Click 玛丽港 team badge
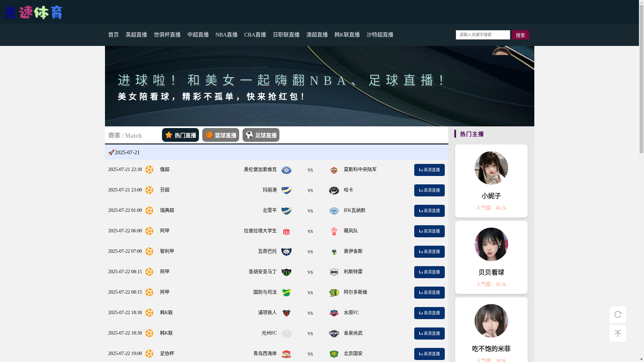The height and width of the screenshot is (362, 644). coord(286,190)
